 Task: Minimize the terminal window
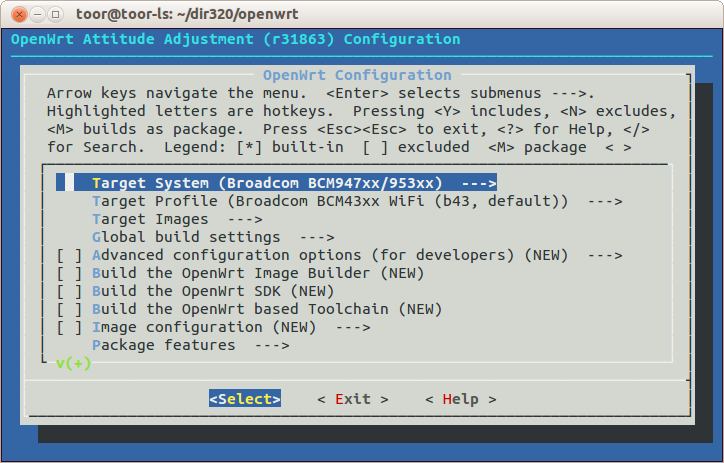pyautogui.click(x=37, y=15)
